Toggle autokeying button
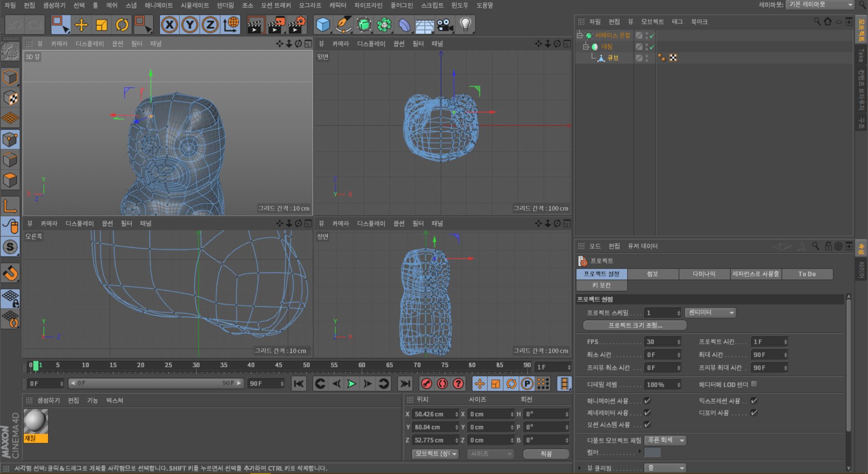The width and height of the screenshot is (868, 474). point(442,384)
